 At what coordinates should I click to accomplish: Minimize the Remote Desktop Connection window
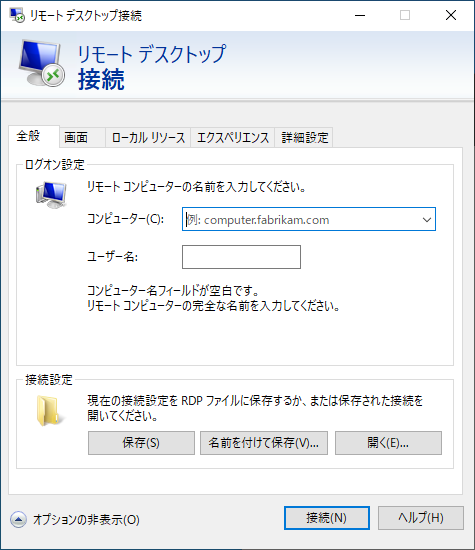(360, 15)
